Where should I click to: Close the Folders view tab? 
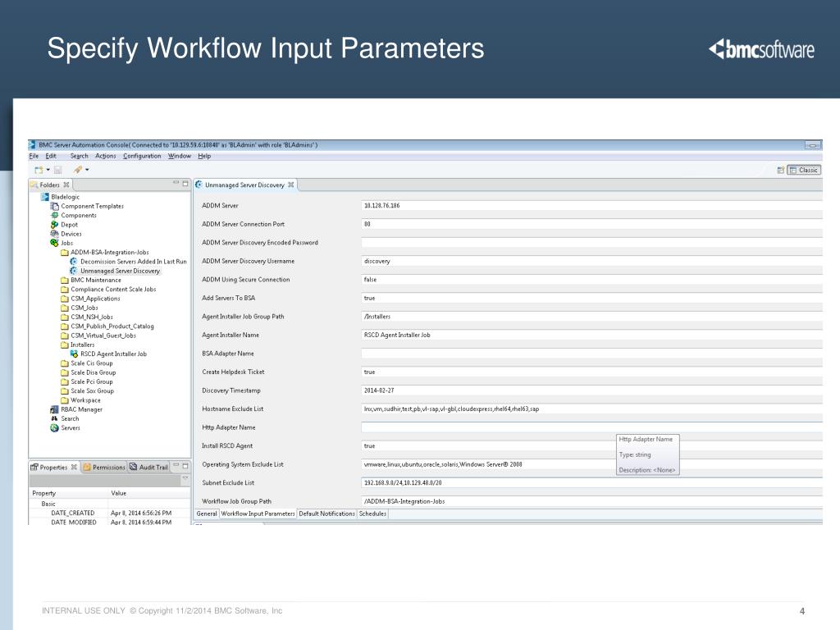pos(66,185)
